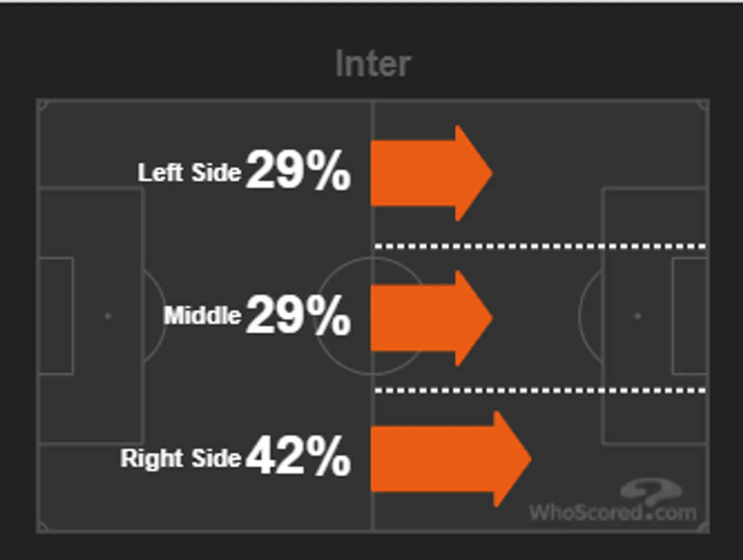
Task: Click the right goal six-yard box
Action: tap(690, 316)
